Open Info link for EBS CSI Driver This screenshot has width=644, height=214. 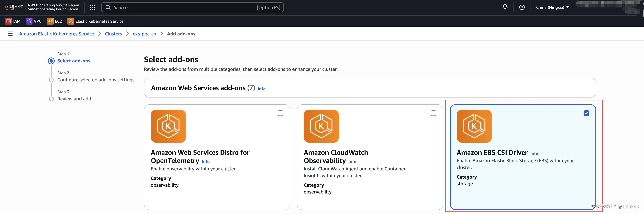[534, 153]
